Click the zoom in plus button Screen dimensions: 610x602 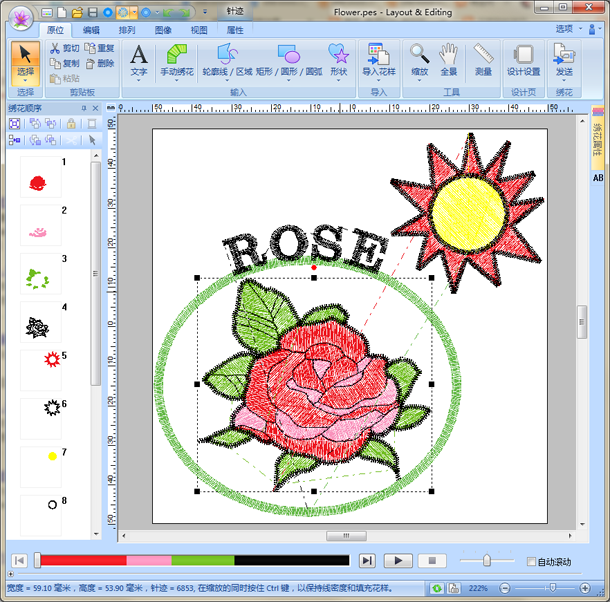585,588
